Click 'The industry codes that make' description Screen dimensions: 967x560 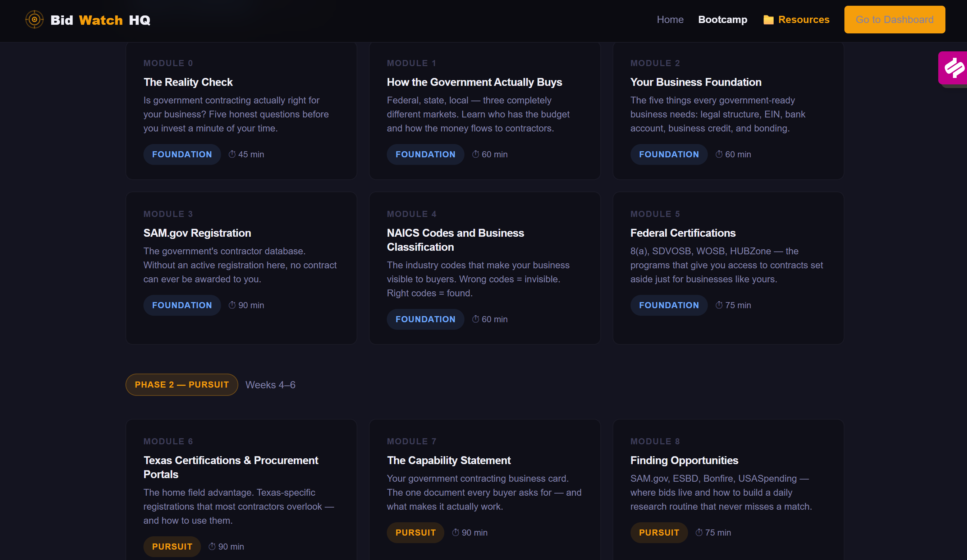tap(478, 279)
